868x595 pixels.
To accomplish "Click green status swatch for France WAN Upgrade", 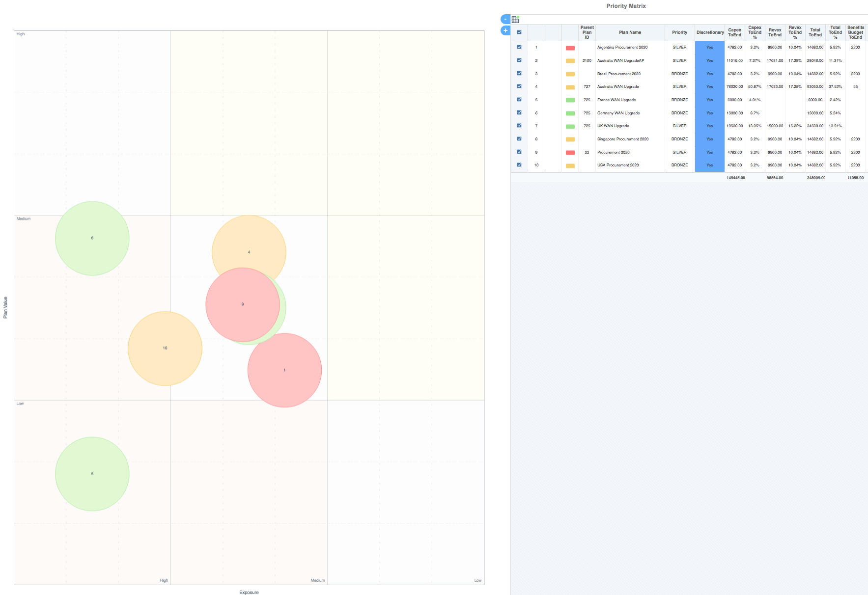I will click(x=570, y=100).
